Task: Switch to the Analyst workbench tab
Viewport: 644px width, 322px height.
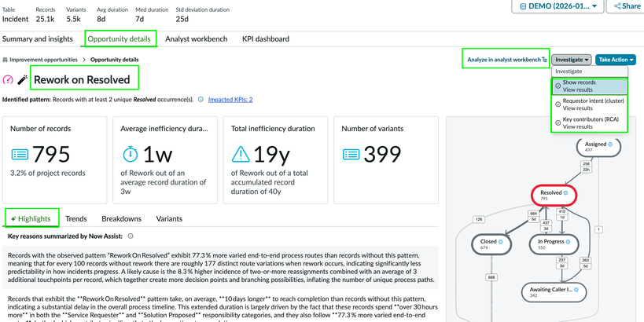Action: click(x=195, y=38)
